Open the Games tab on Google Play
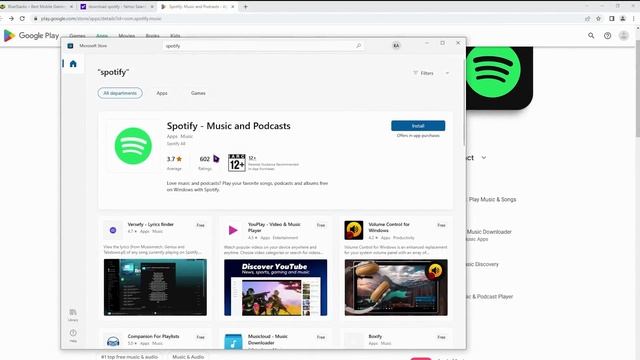The height and width of the screenshot is (360, 640). (77, 36)
